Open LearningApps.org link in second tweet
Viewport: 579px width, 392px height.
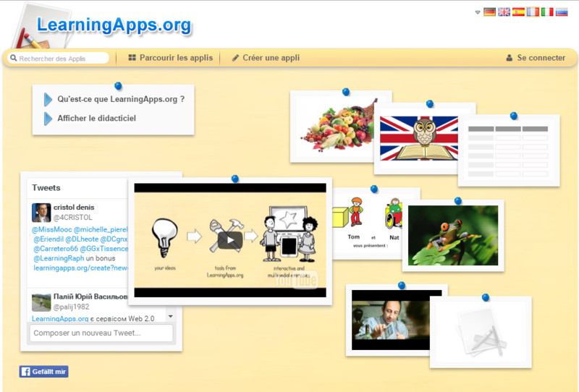point(60,318)
